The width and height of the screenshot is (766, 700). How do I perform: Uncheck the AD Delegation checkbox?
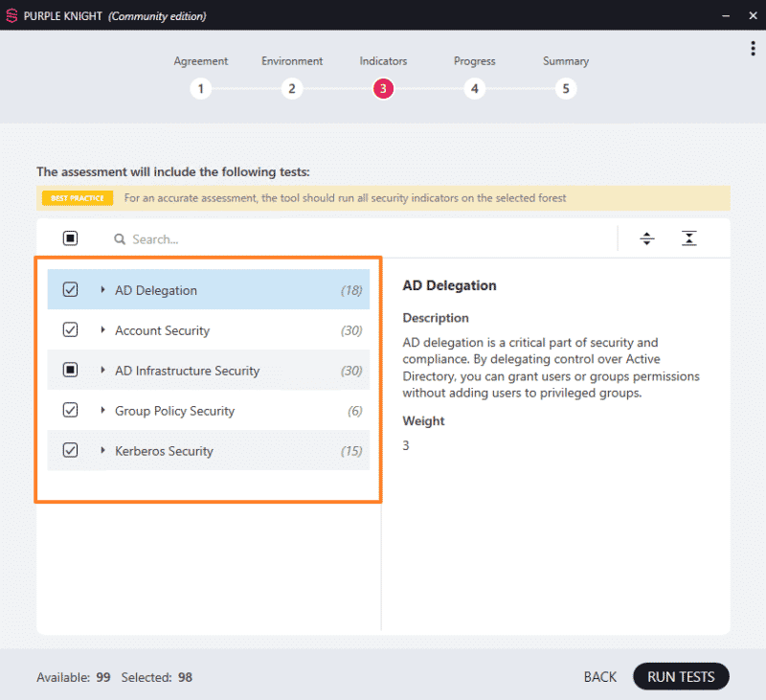[x=70, y=290]
